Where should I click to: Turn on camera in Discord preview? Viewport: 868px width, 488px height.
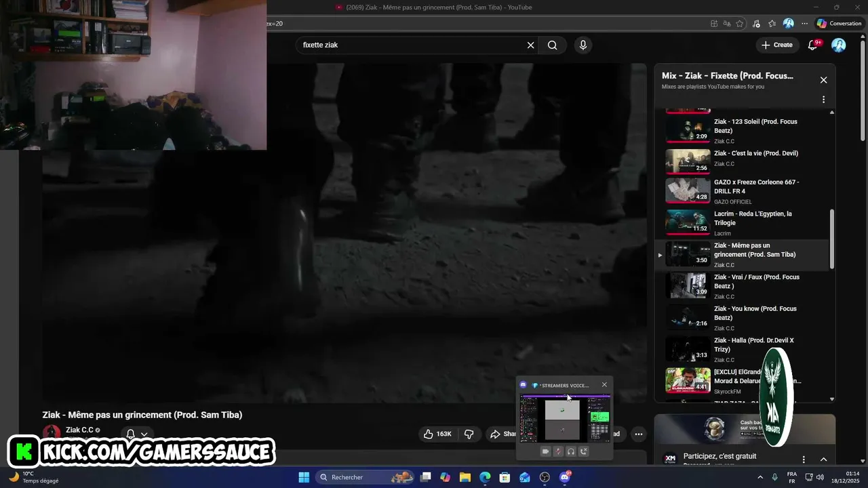pyautogui.click(x=545, y=451)
